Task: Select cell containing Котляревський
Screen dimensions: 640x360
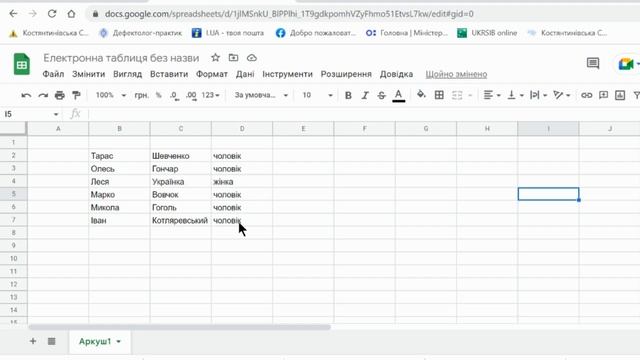Action: (180, 220)
